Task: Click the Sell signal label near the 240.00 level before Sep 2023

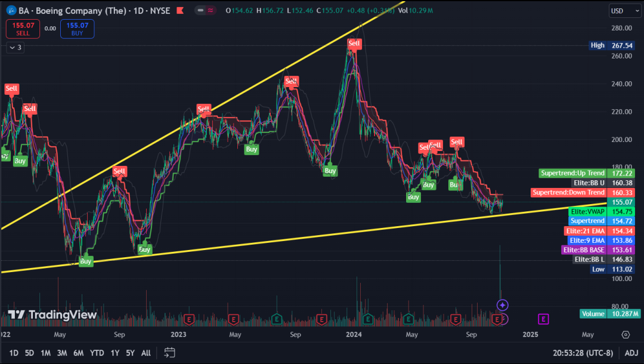Action: 291,81
